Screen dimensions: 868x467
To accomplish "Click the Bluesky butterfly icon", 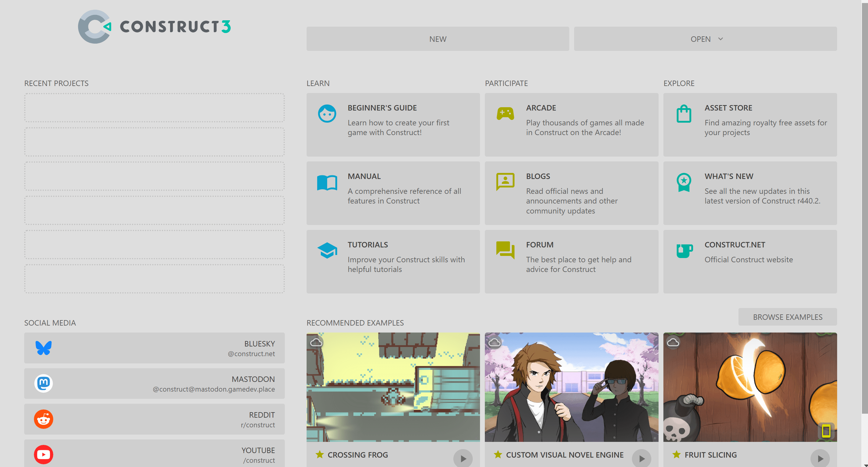I will point(44,348).
